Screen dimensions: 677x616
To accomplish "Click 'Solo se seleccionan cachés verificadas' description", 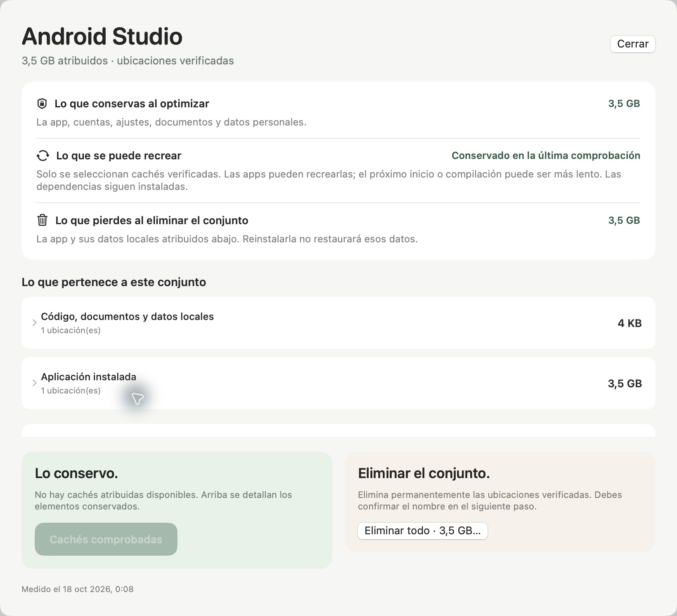I will (x=329, y=180).
